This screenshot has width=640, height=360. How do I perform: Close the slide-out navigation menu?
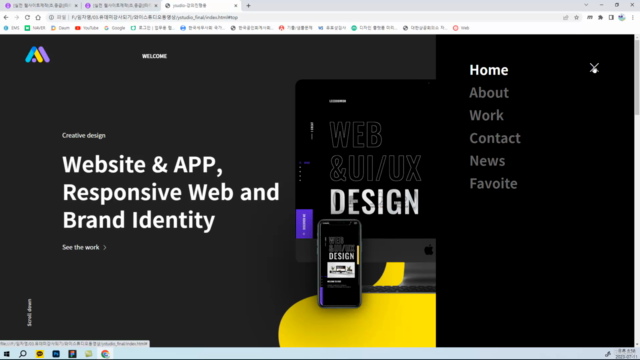point(594,68)
